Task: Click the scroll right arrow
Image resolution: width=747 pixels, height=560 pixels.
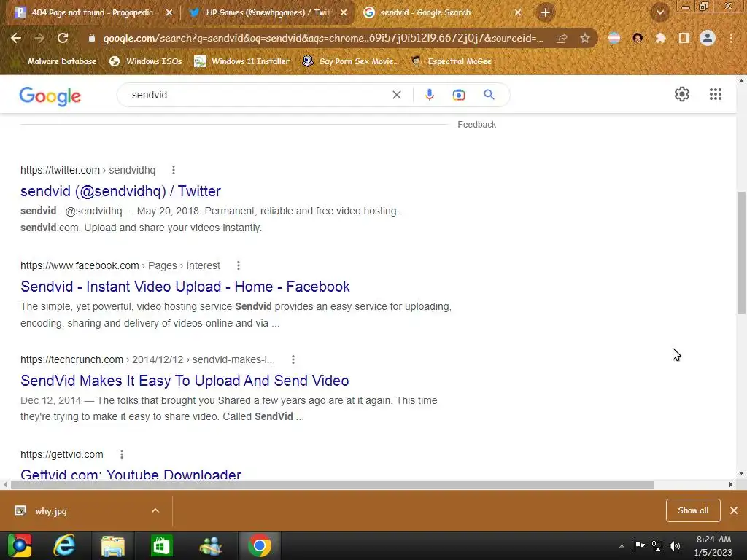Action: click(731, 485)
